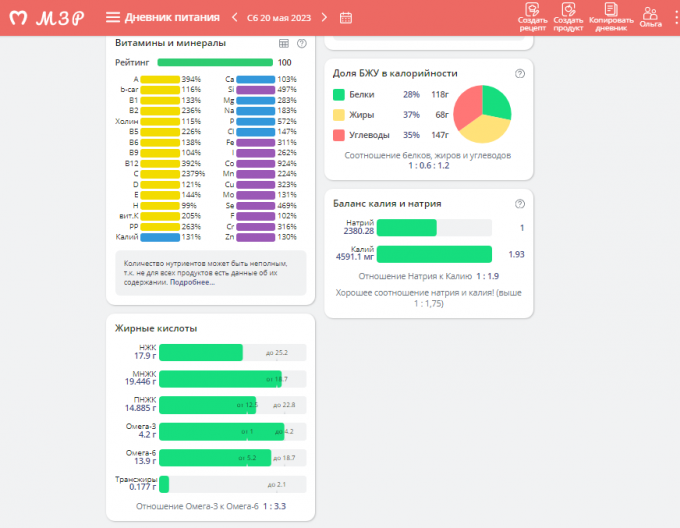Open the calendar date picker icon
The width and height of the screenshot is (680, 528).
point(346,18)
